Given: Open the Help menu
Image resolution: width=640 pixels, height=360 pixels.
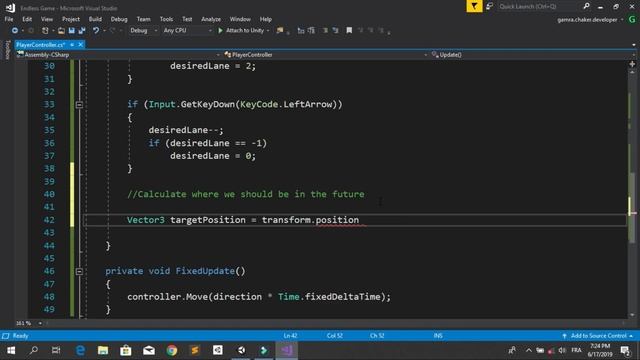Looking at the screenshot, I should pos(266,19).
